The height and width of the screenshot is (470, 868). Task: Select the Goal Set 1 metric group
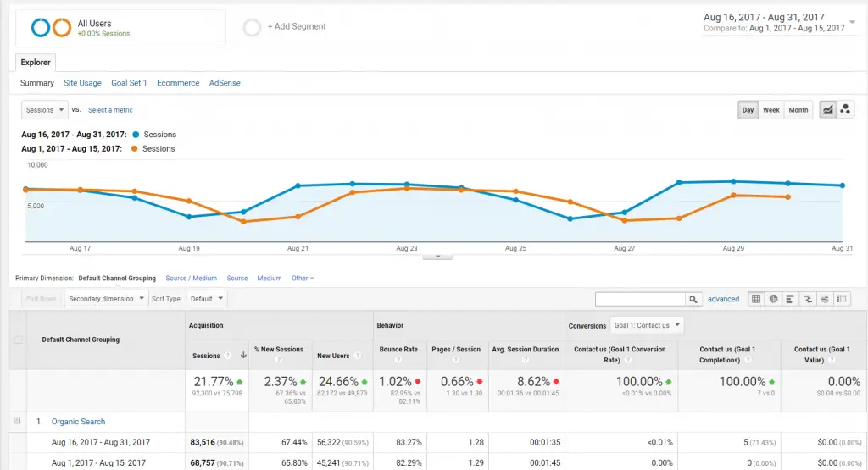(x=129, y=83)
